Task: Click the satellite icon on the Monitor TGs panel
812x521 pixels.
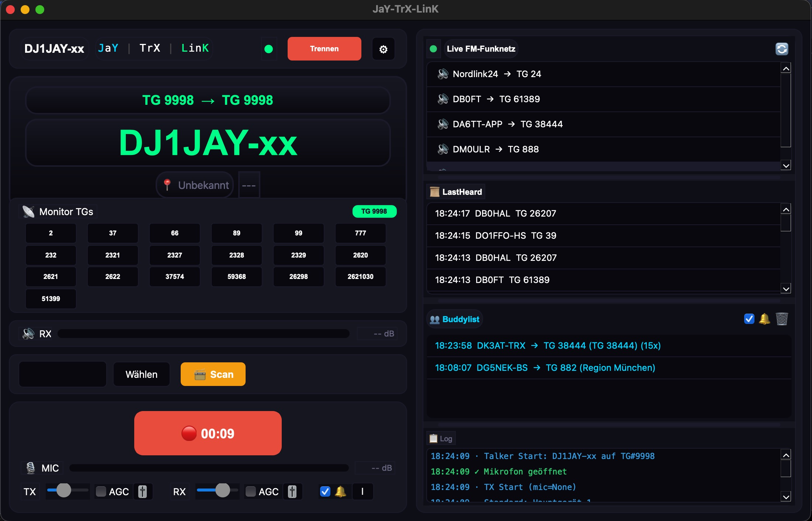Action: coord(28,211)
